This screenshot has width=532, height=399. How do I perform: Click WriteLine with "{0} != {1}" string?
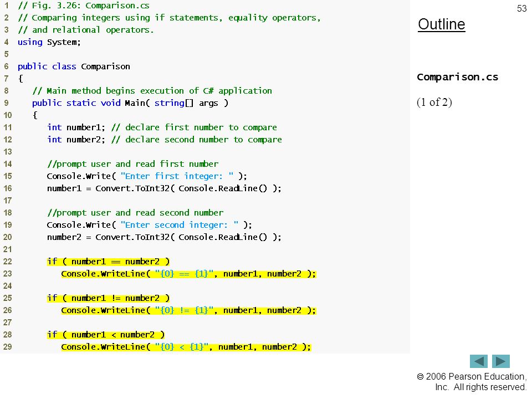[188, 310]
